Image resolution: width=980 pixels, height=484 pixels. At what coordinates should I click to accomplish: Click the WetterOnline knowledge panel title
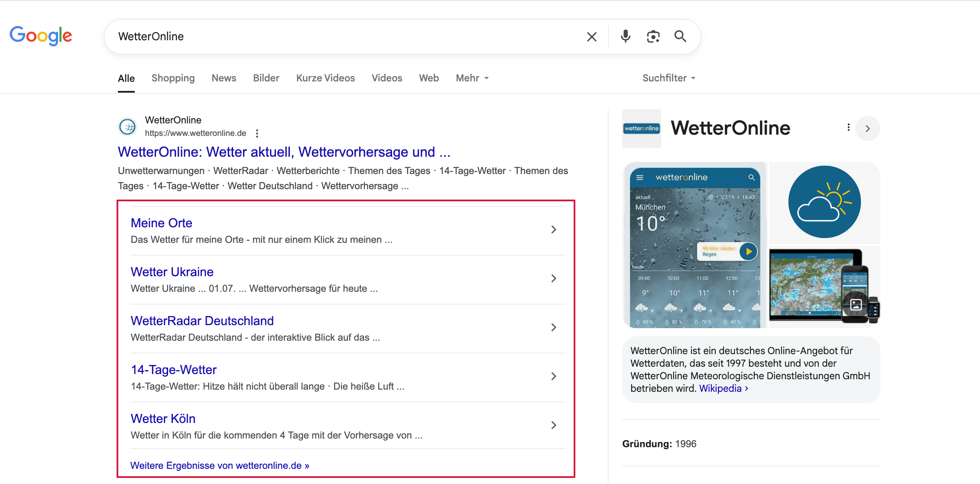[730, 128]
